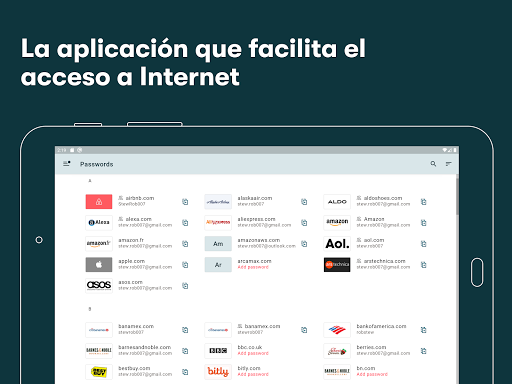Open the grey Apple logo tile
This screenshot has height=384, width=512.
pos(99,265)
